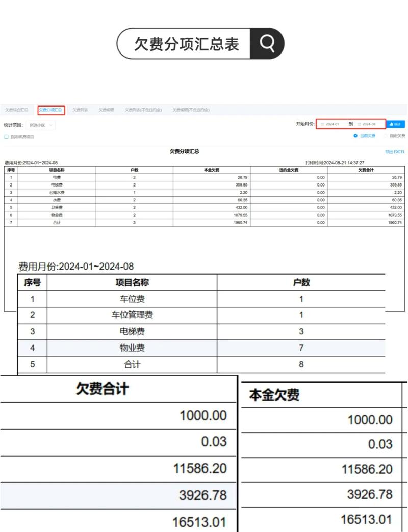Click the magnifier search icon beside 欠费分项汇总表

pos(267,43)
